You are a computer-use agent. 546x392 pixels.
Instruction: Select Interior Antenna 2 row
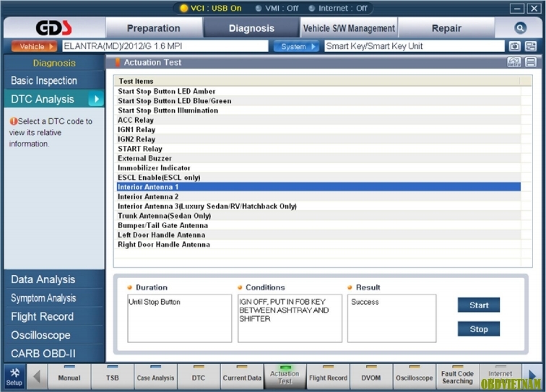tap(318, 196)
